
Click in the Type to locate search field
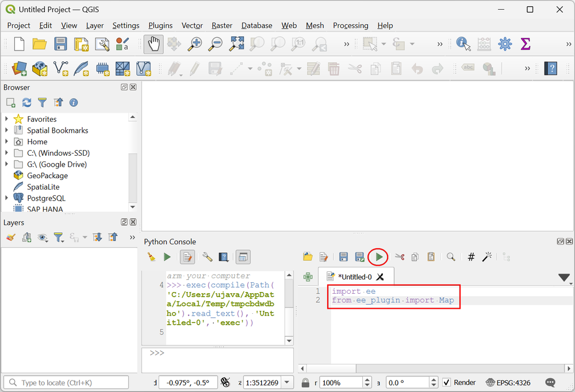[66, 382]
